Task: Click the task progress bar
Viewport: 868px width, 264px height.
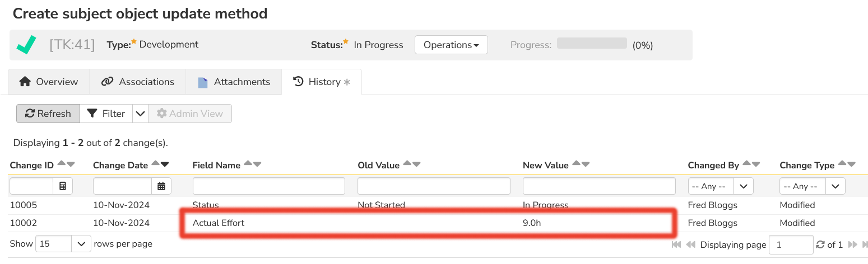Action: pyautogui.click(x=592, y=44)
